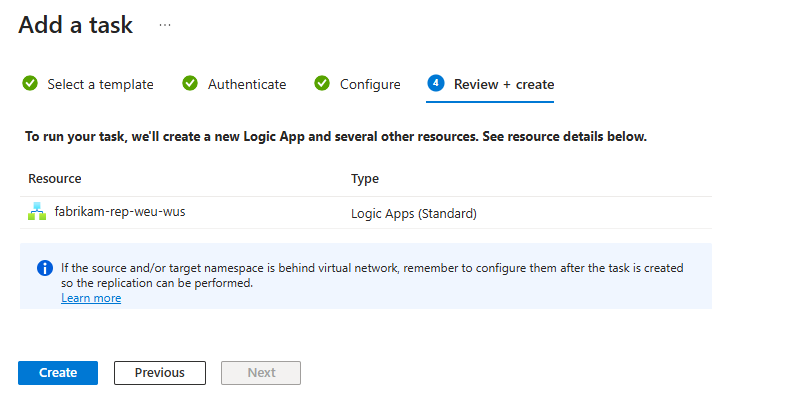
Task: Click the Resource column header
Action: click(55, 179)
